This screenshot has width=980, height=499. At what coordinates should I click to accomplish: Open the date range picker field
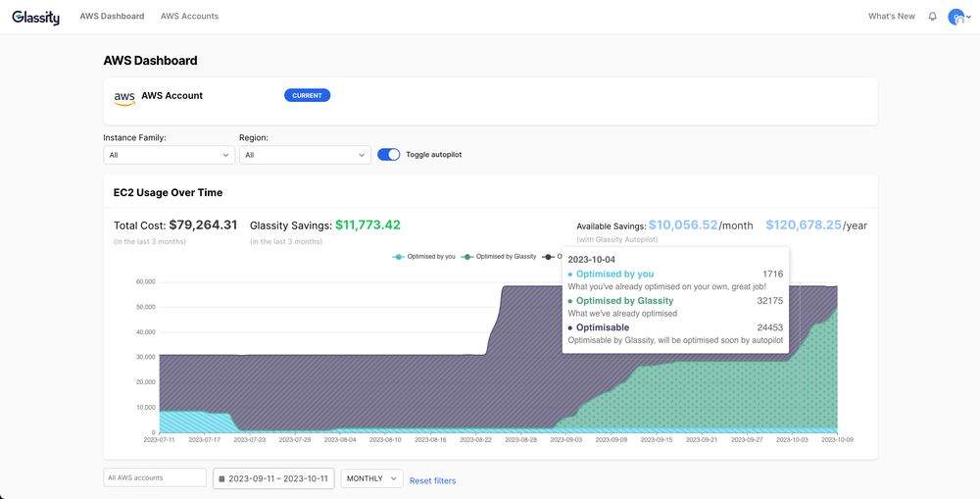click(273, 478)
